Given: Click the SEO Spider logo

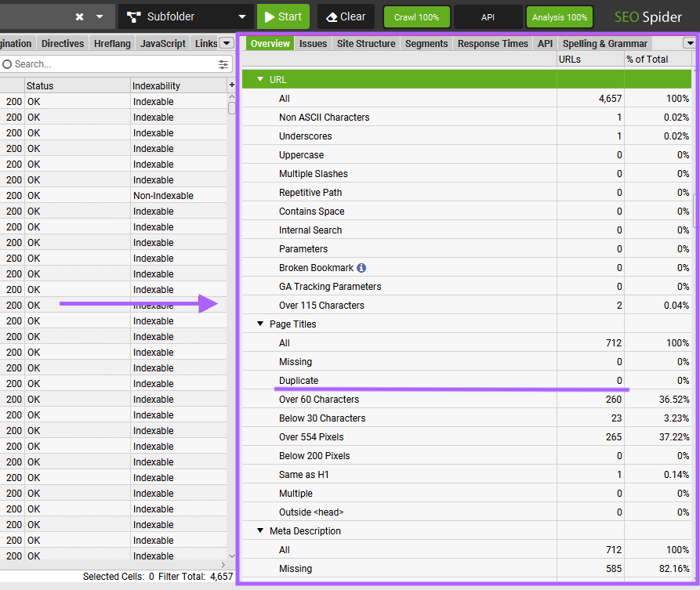Looking at the screenshot, I should coord(648,16).
